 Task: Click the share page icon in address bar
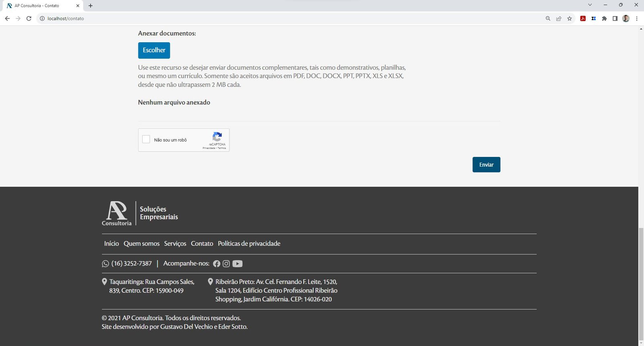[559, 19]
